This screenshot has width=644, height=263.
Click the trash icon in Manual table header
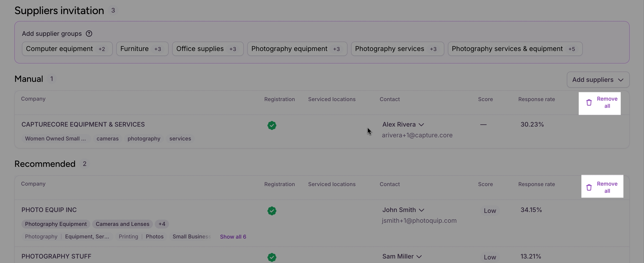click(x=589, y=103)
